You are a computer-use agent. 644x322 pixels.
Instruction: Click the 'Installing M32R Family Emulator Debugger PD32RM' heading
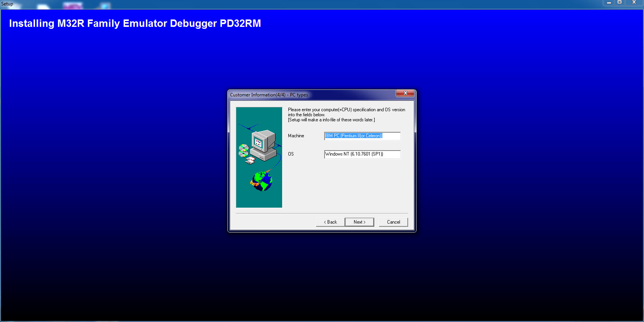135,23
